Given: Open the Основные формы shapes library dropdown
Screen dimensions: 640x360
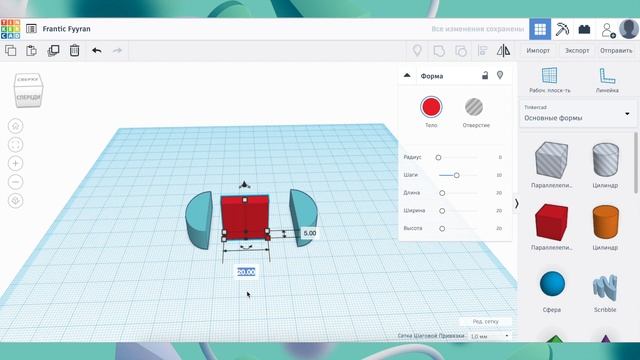Looking at the screenshot, I should (578, 114).
